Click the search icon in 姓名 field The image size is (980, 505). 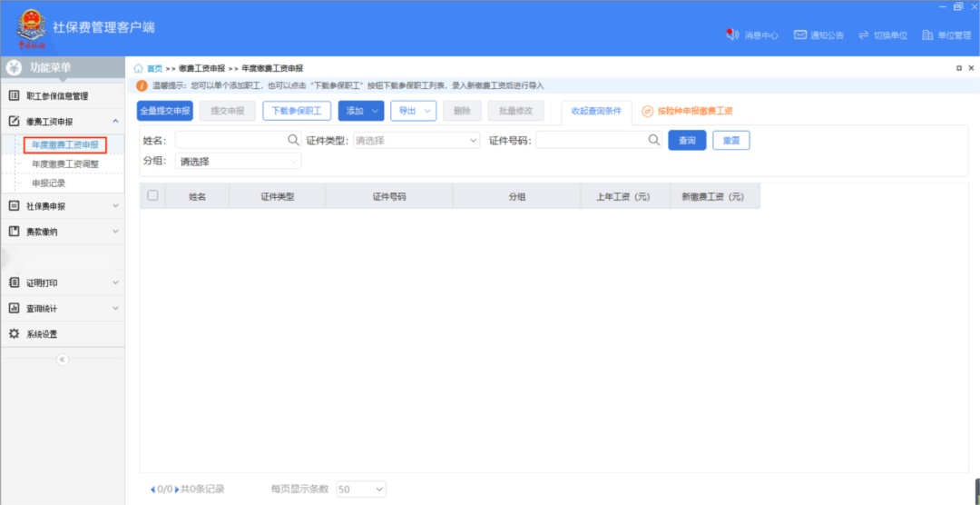pos(293,140)
